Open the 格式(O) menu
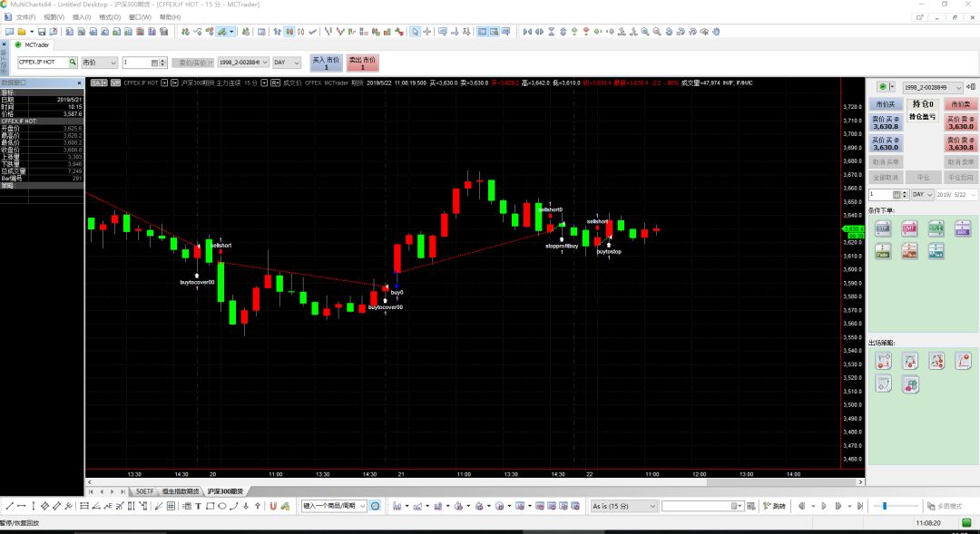The height and width of the screenshot is (534, 980). click(x=110, y=17)
